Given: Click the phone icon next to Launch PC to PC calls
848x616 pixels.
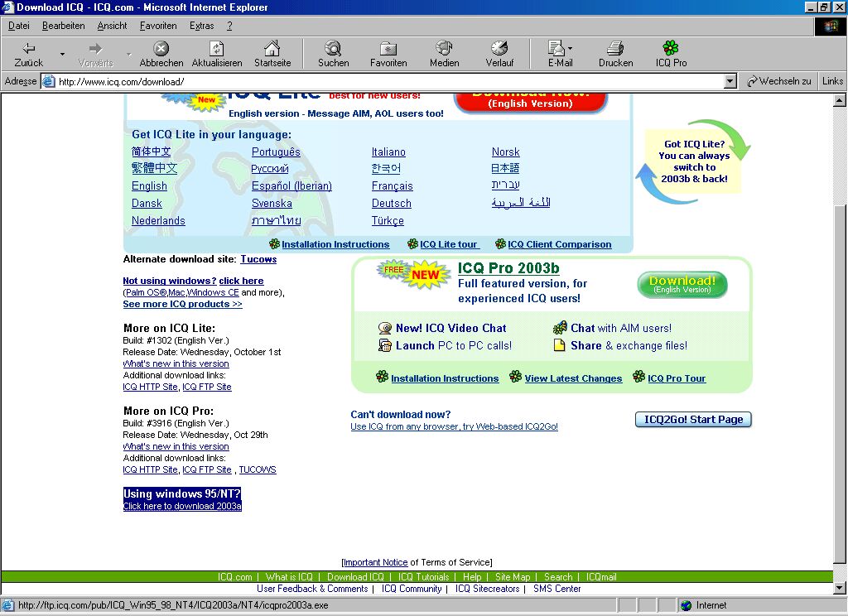Looking at the screenshot, I should click(384, 345).
